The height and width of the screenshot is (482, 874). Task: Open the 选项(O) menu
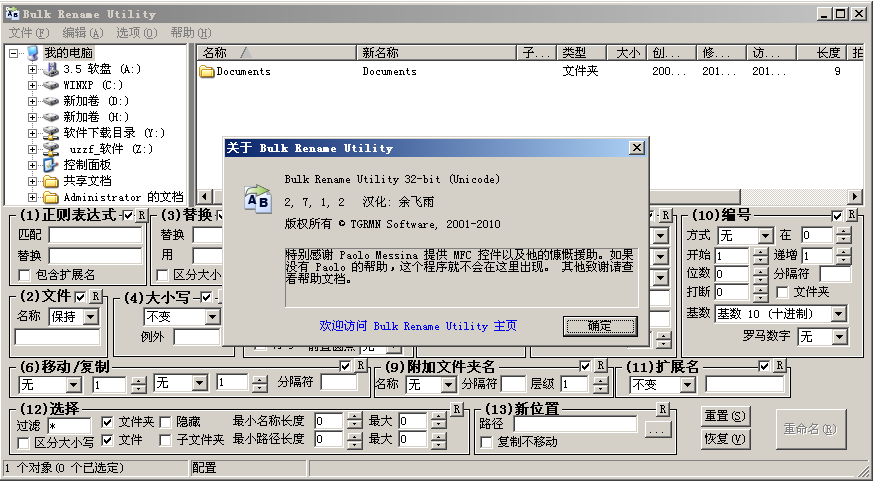(x=137, y=32)
